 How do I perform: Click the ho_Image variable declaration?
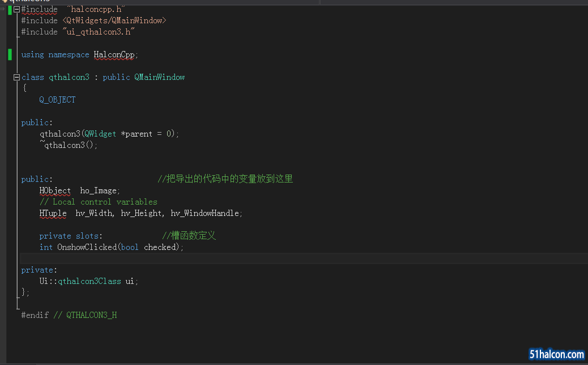[99, 190]
